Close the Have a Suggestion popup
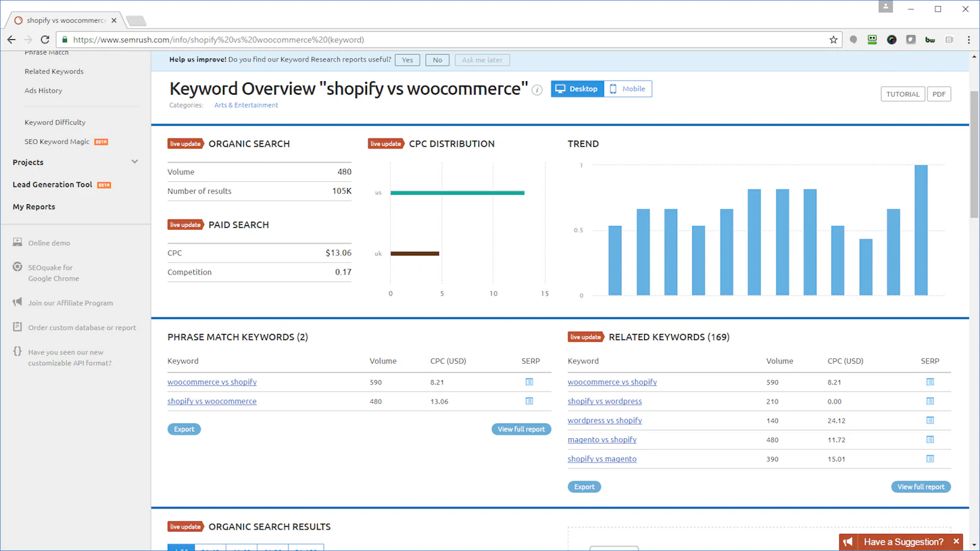Viewport: 980px width, 551px height. coord(956,542)
